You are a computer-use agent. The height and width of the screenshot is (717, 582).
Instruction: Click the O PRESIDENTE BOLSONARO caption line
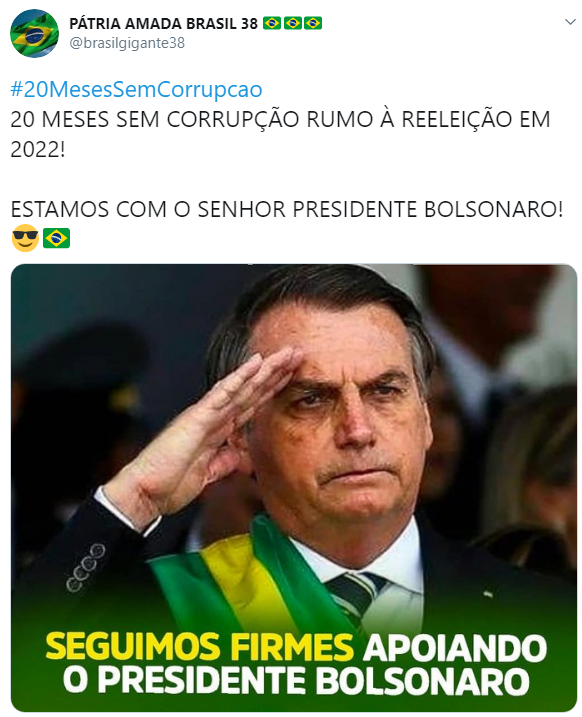click(296, 681)
